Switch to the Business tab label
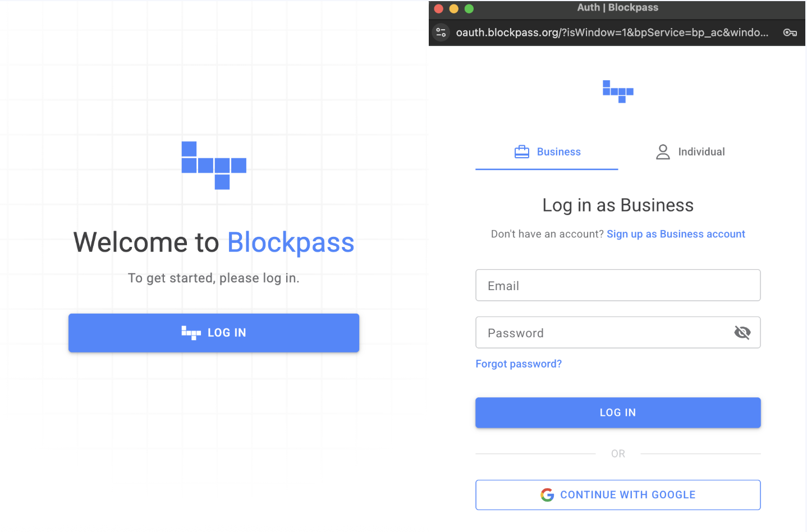Viewport: 807px width, 532px height. [x=558, y=152]
